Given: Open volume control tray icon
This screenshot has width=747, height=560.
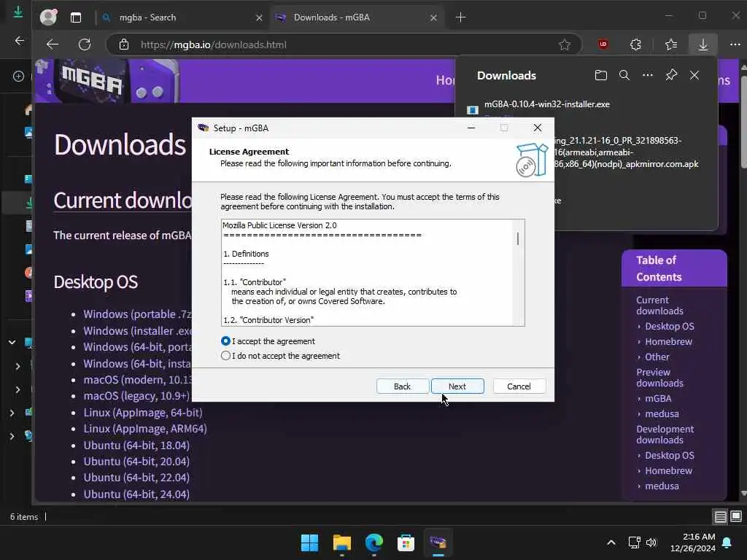Looking at the screenshot, I should (651, 542).
